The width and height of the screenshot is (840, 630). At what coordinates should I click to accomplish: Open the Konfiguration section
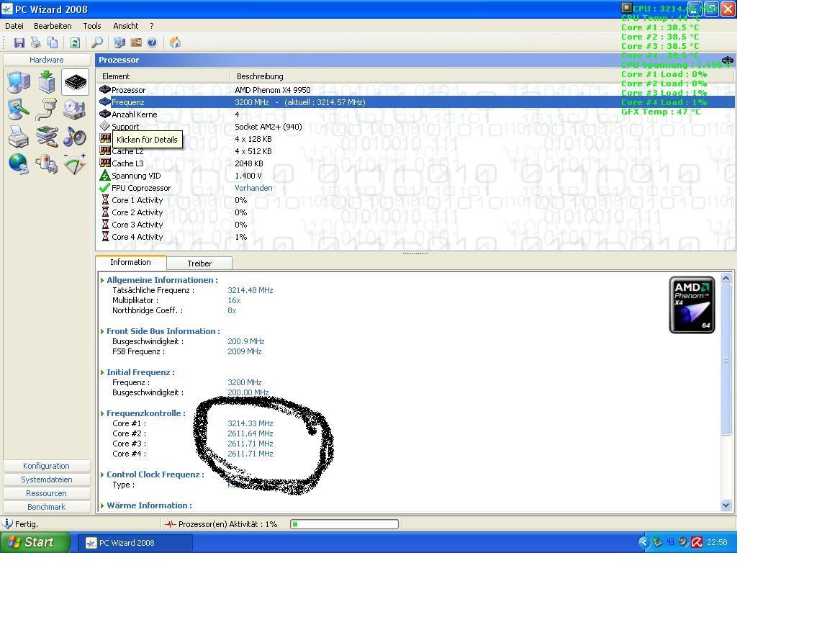tap(47, 466)
